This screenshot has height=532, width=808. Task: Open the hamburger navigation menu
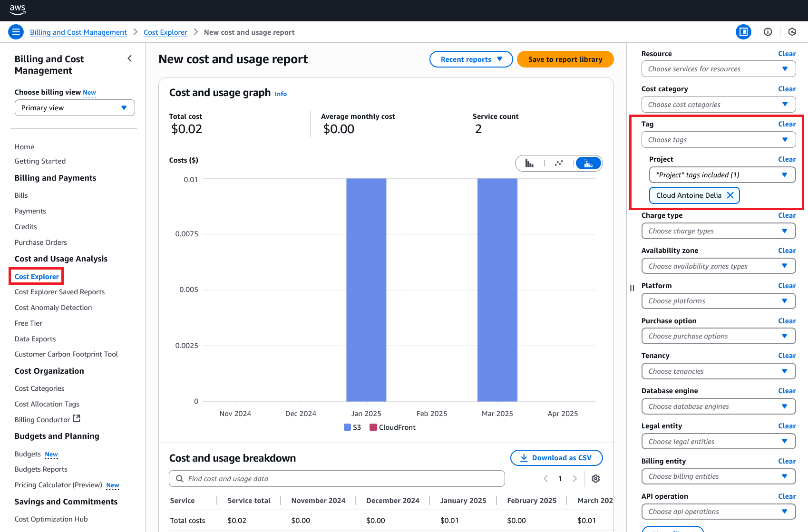click(x=16, y=32)
